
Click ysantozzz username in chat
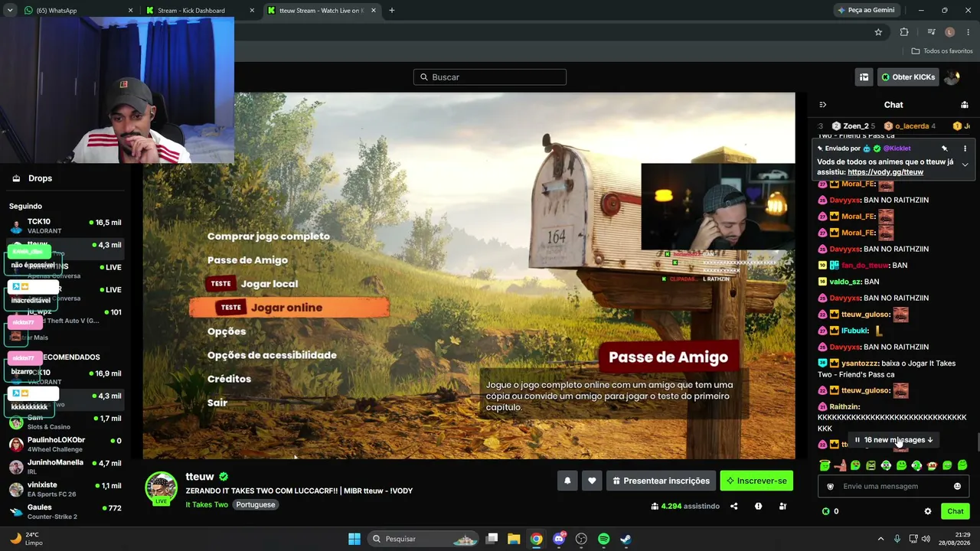(x=862, y=364)
